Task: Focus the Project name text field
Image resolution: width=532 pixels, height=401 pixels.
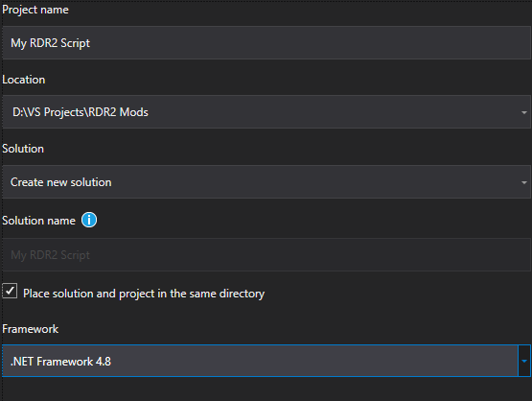Action: [266, 43]
